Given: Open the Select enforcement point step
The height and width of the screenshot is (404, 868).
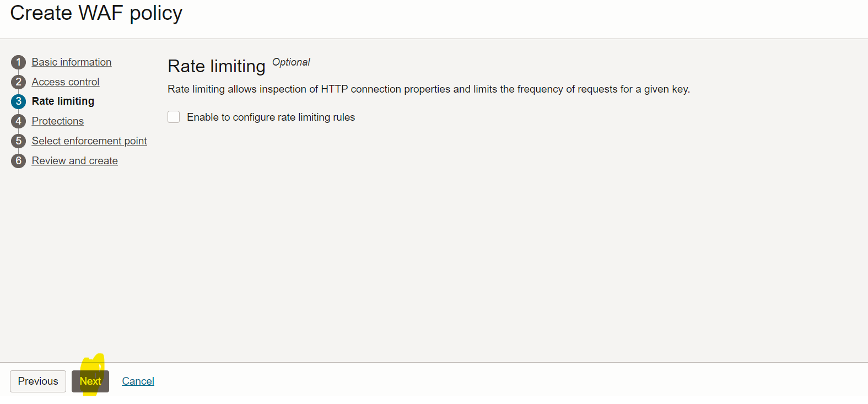Looking at the screenshot, I should click(x=89, y=141).
